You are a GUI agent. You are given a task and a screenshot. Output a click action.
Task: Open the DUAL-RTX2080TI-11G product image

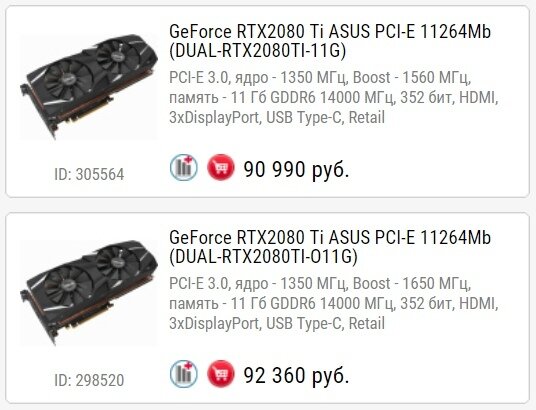89,86
